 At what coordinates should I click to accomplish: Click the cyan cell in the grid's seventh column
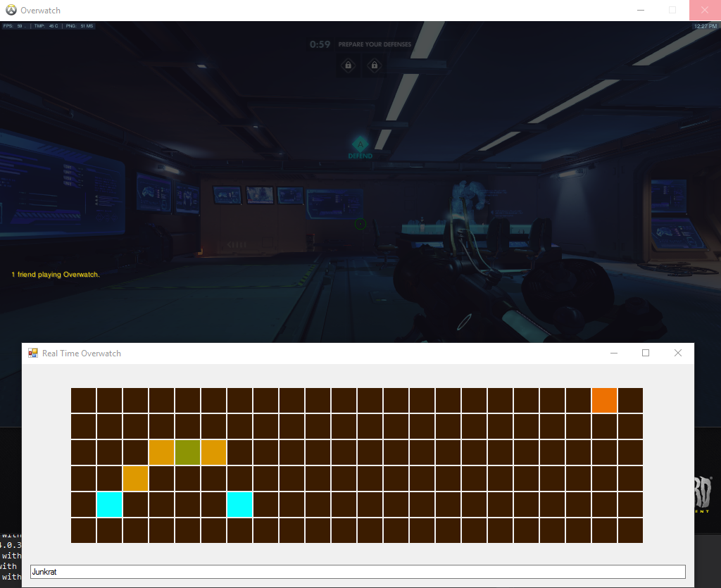click(x=239, y=504)
